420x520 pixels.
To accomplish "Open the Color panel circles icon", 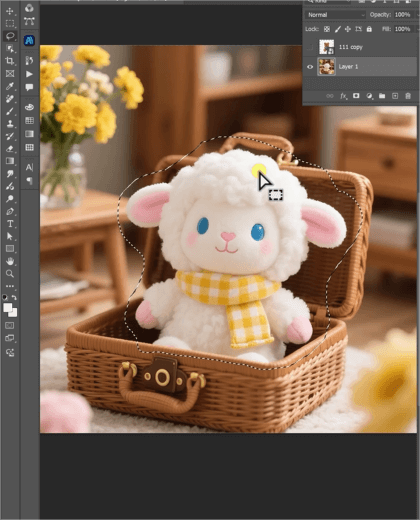I will click(29, 8).
